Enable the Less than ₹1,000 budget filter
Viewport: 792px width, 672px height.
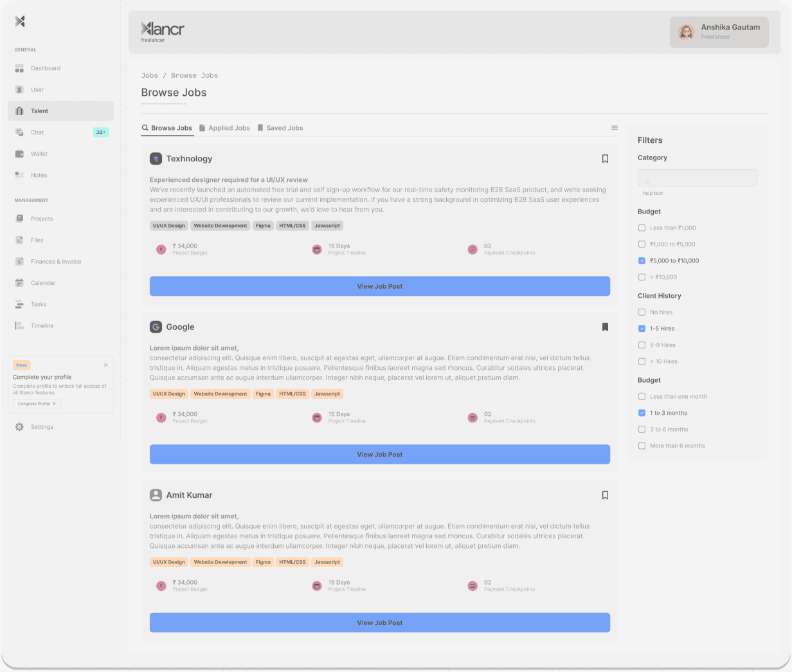click(642, 228)
